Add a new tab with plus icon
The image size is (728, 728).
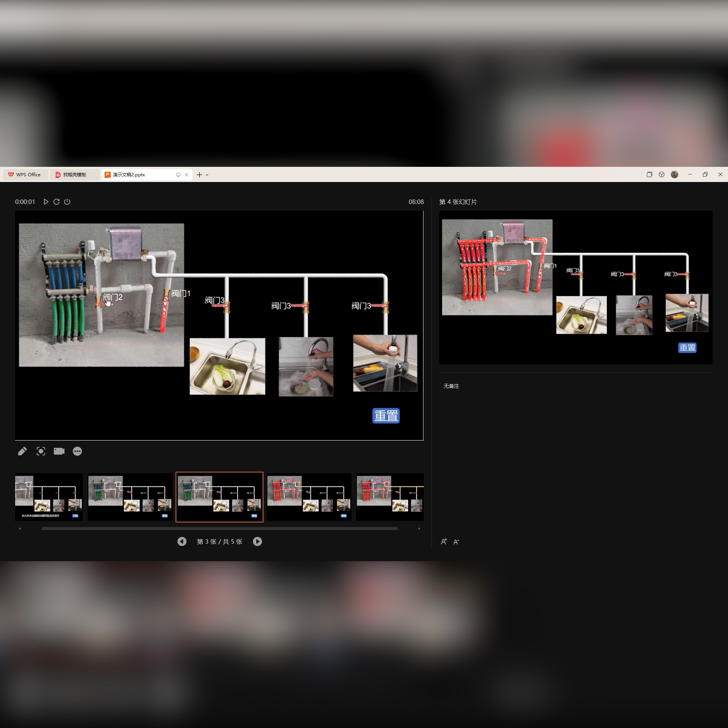(199, 175)
